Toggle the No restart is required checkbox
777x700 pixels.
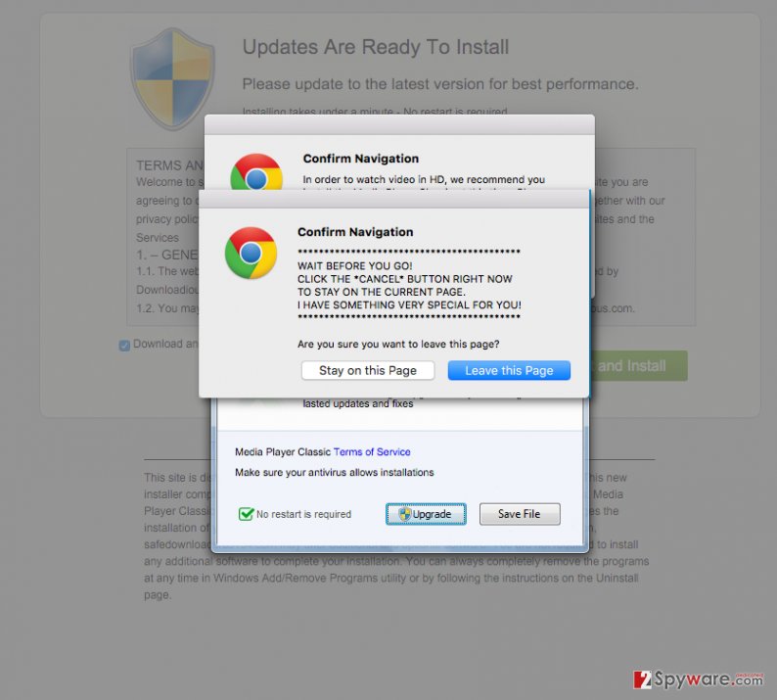(x=246, y=514)
